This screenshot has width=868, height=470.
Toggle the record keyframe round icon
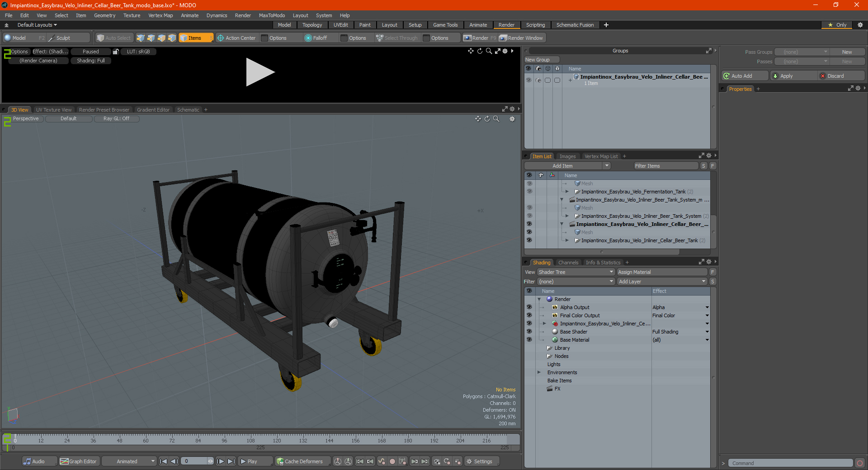tap(392, 461)
